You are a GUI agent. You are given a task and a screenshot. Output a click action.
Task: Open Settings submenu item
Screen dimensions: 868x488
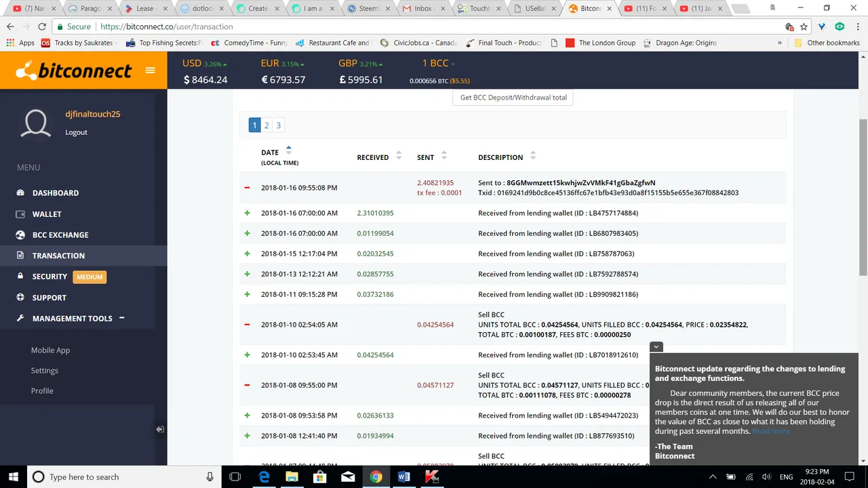point(45,371)
